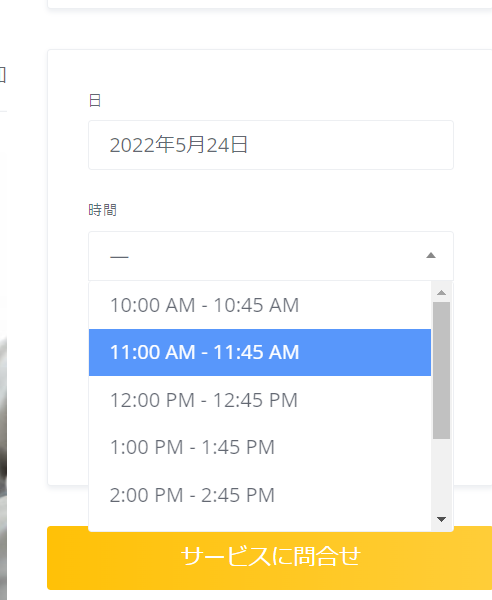Submit with the サービスに問合せ button
Viewport: 492px width, 600px height.
pos(269,558)
